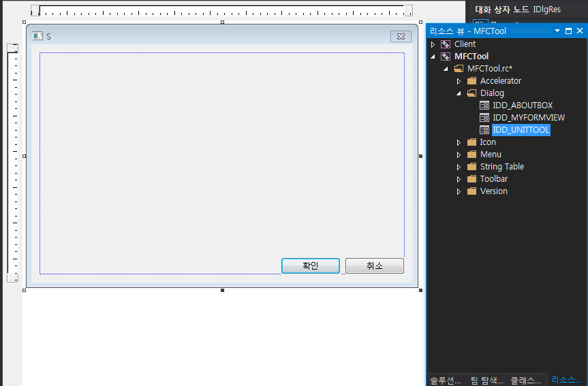
Task: Open the resource view panel options dropdown
Action: pyautogui.click(x=557, y=31)
